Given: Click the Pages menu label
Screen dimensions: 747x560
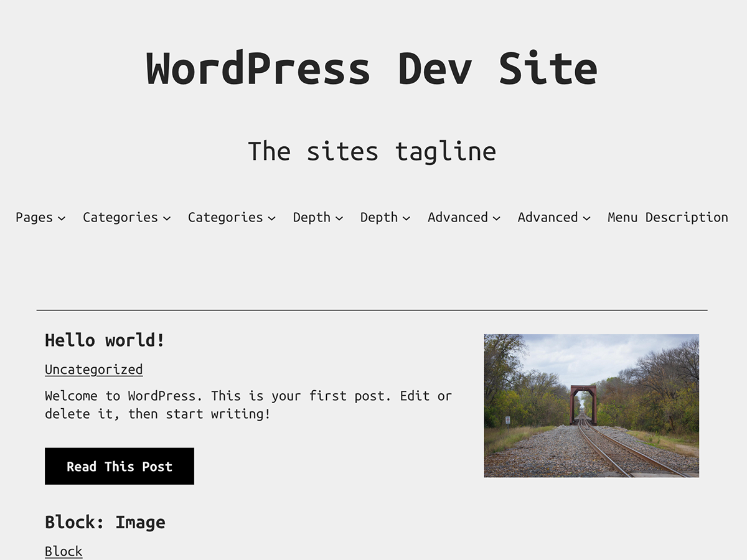Looking at the screenshot, I should [33, 217].
